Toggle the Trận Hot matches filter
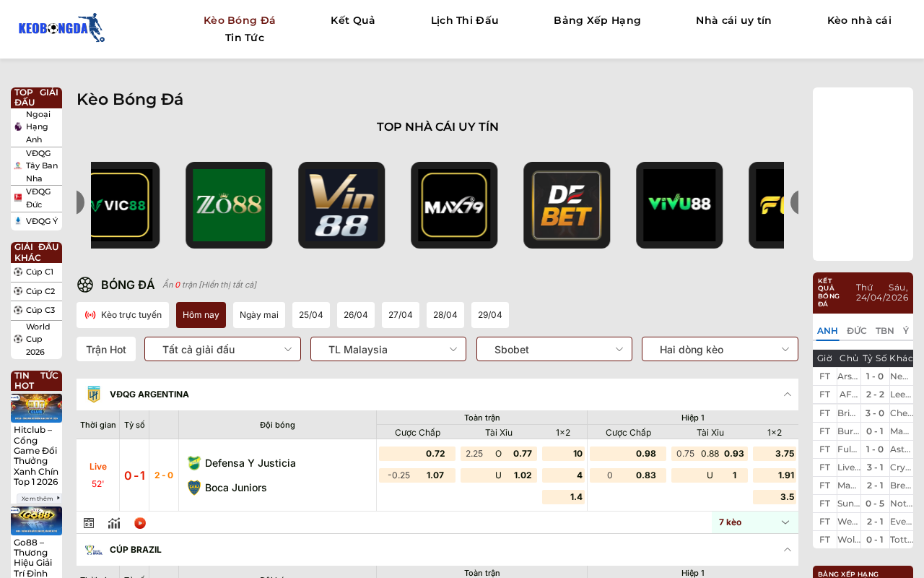Image resolution: width=924 pixels, height=578 pixels. (x=106, y=349)
